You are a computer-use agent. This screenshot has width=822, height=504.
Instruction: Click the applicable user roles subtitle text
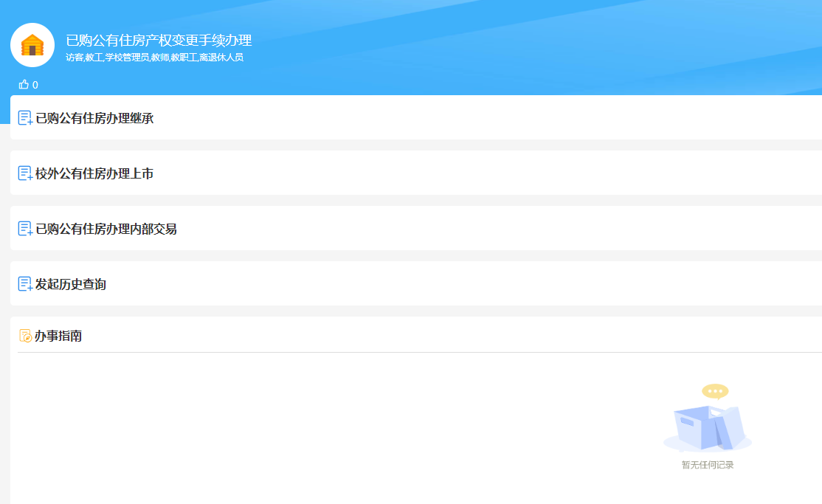154,58
